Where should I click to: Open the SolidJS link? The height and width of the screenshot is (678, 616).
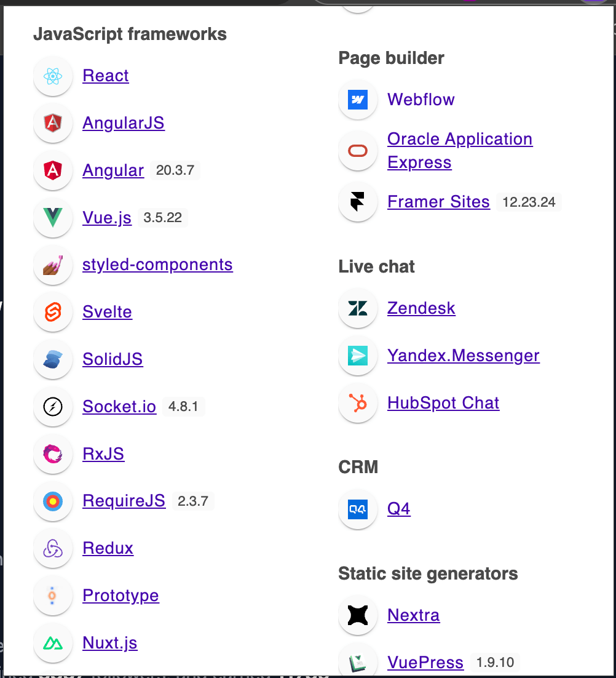click(113, 359)
